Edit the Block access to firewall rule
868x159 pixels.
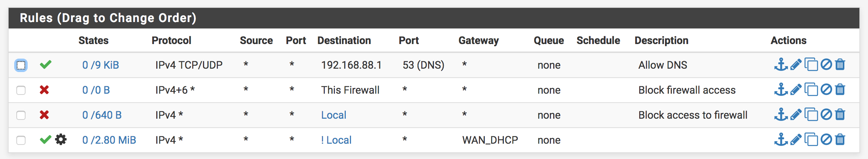[796, 115]
